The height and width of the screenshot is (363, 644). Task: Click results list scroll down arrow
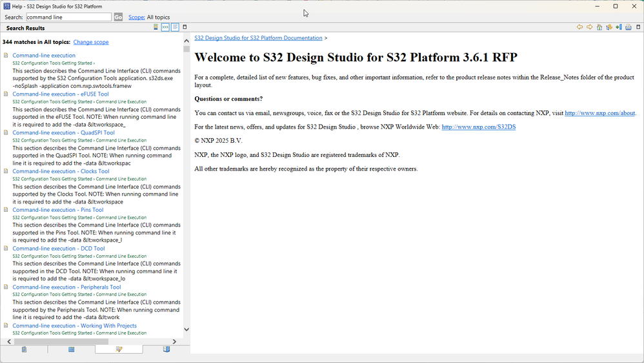186,329
